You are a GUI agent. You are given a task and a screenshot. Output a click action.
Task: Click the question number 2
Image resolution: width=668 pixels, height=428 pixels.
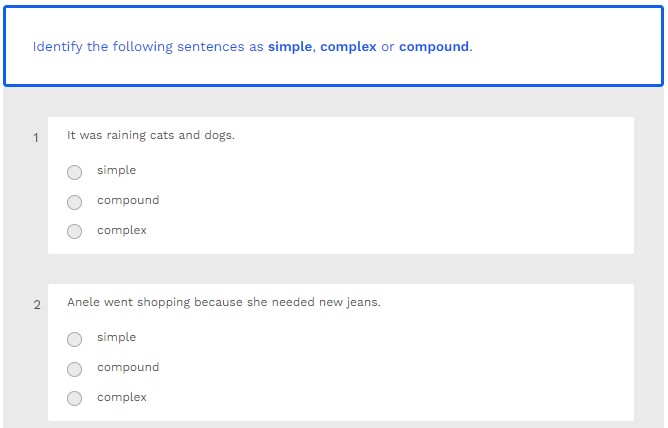coord(37,305)
